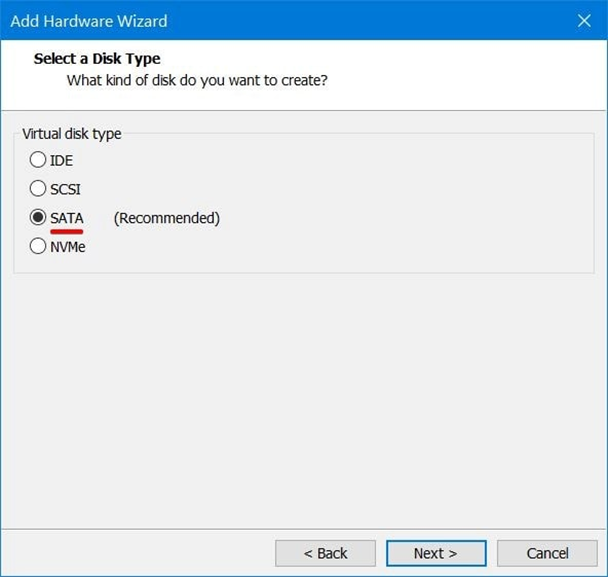
Task: Return with the Back button
Action: coord(325,553)
